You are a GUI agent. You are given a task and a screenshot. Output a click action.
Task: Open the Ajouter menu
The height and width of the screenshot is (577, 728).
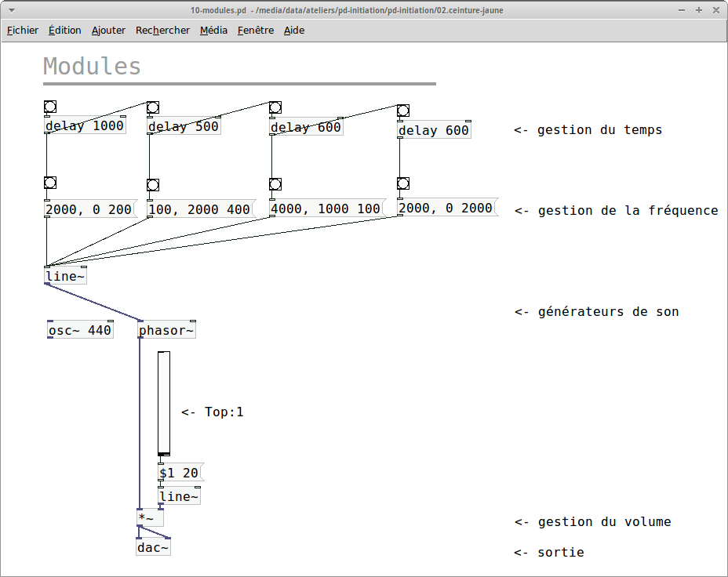[108, 30]
